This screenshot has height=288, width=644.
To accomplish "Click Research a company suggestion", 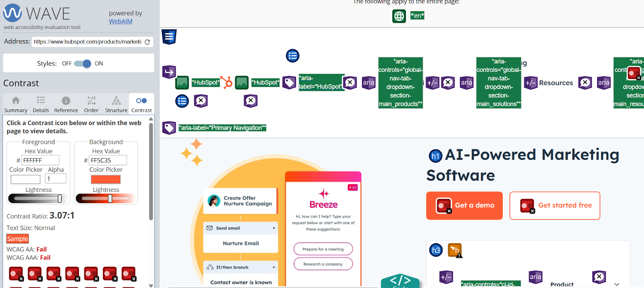I will [323, 264].
